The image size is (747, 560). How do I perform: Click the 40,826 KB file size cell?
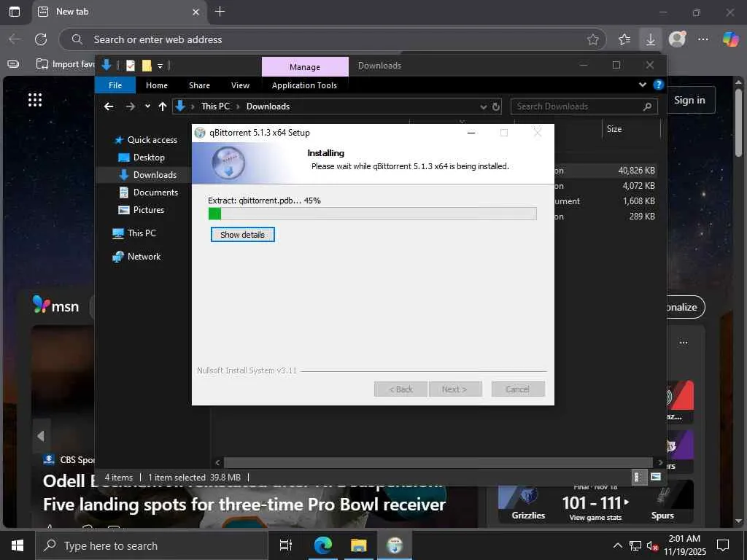[636, 171]
